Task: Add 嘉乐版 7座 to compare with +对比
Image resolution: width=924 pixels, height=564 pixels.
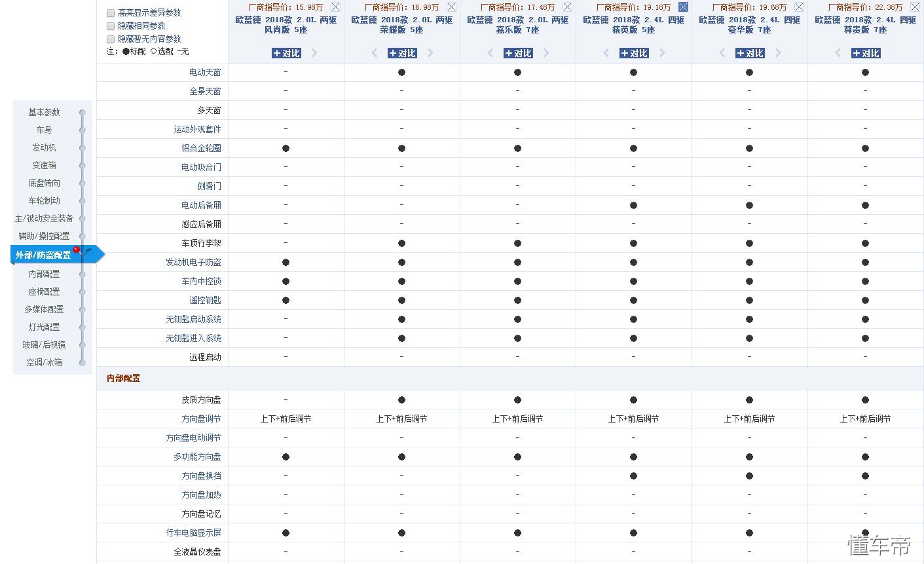Action: 518,53
